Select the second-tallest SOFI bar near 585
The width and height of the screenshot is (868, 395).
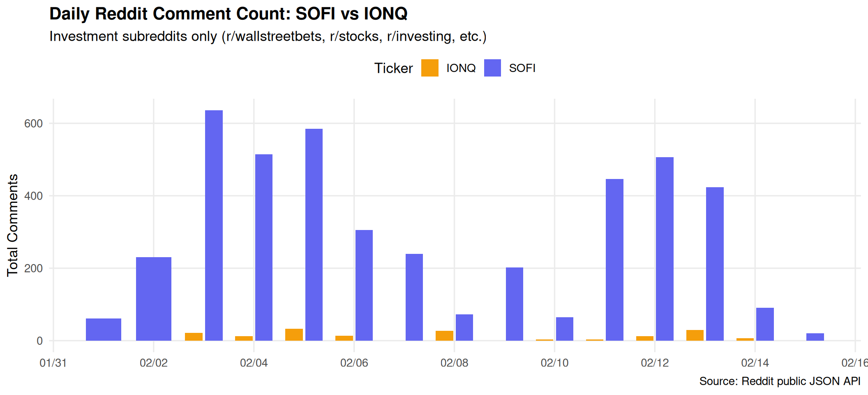tap(314, 235)
